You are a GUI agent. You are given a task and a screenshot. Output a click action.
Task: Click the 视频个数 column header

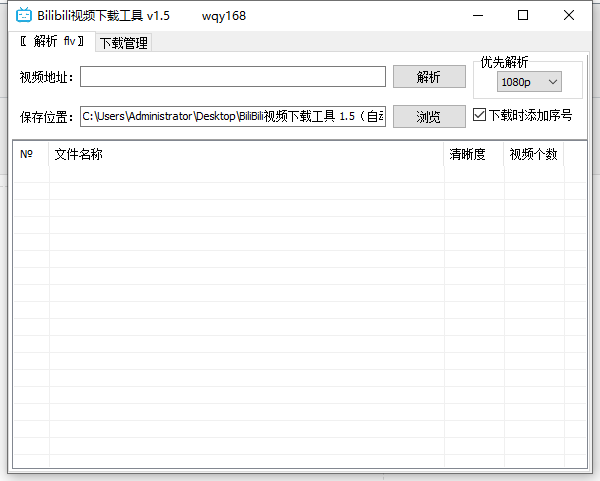[533, 155]
